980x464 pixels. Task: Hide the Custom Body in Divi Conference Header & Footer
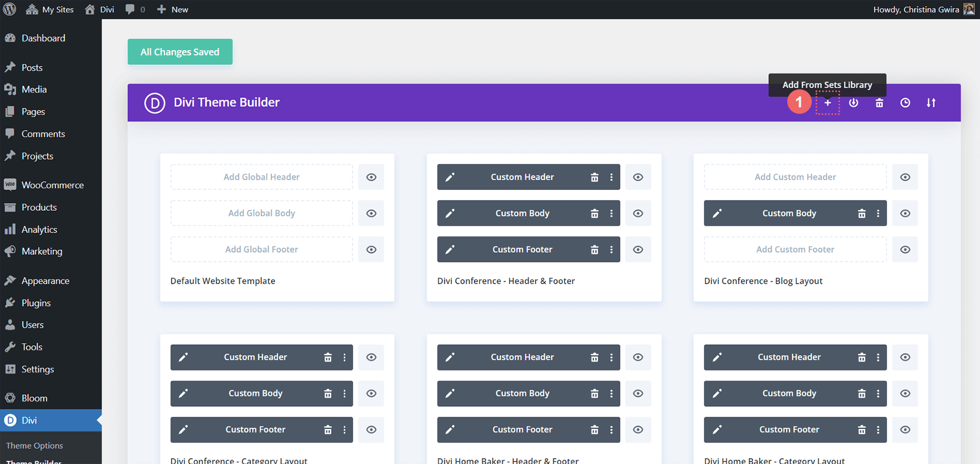638,213
